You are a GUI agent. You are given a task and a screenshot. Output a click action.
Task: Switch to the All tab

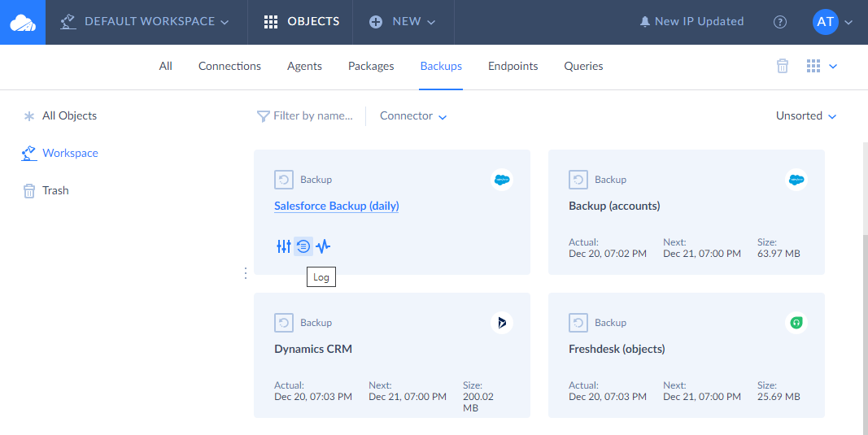point(165,66)
